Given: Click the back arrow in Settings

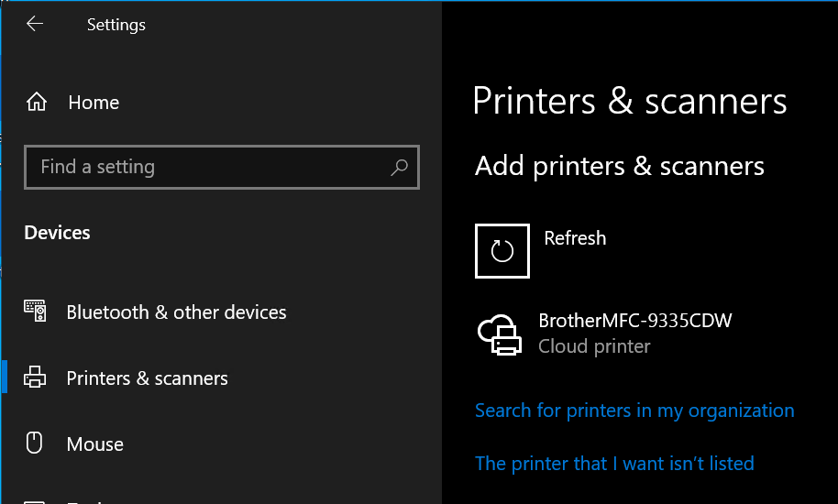Looking at the screenshot, I should 35,24.
